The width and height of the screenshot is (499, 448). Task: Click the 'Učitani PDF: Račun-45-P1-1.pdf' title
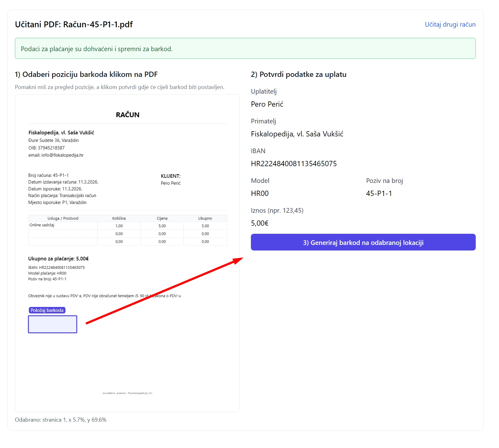74,24
